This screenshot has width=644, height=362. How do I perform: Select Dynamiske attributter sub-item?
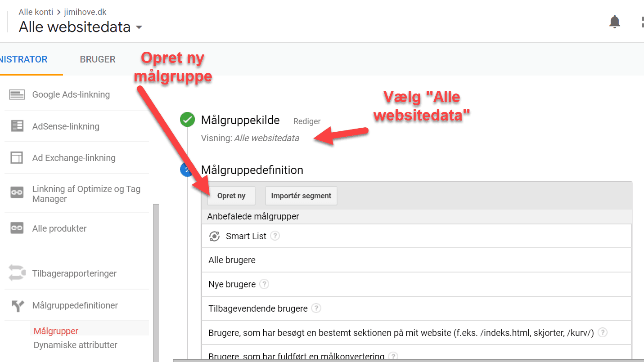tap(75, 345)
